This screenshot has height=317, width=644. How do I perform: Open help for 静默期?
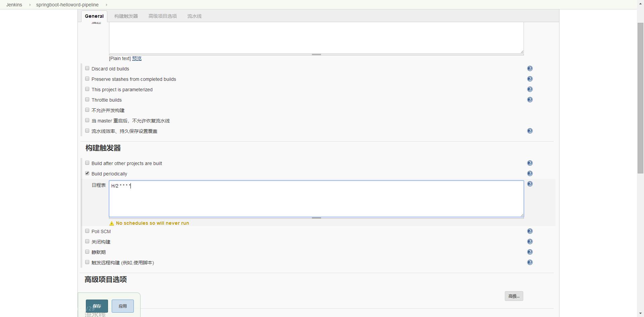[530, 252]
